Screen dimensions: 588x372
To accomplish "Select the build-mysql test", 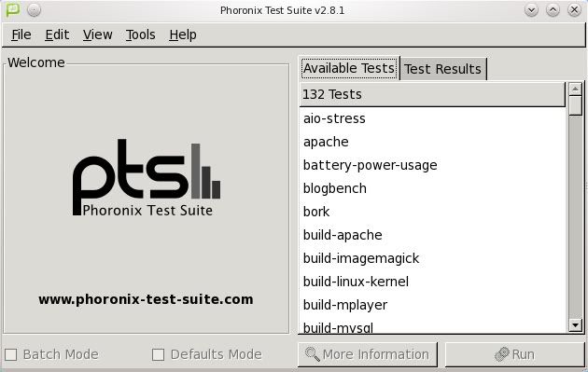I will point(432,326).
